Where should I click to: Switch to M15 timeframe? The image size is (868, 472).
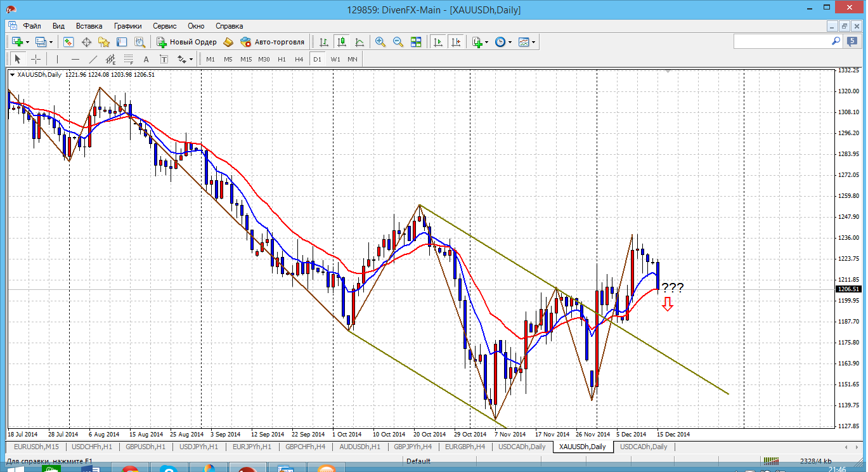click(245, 59)
